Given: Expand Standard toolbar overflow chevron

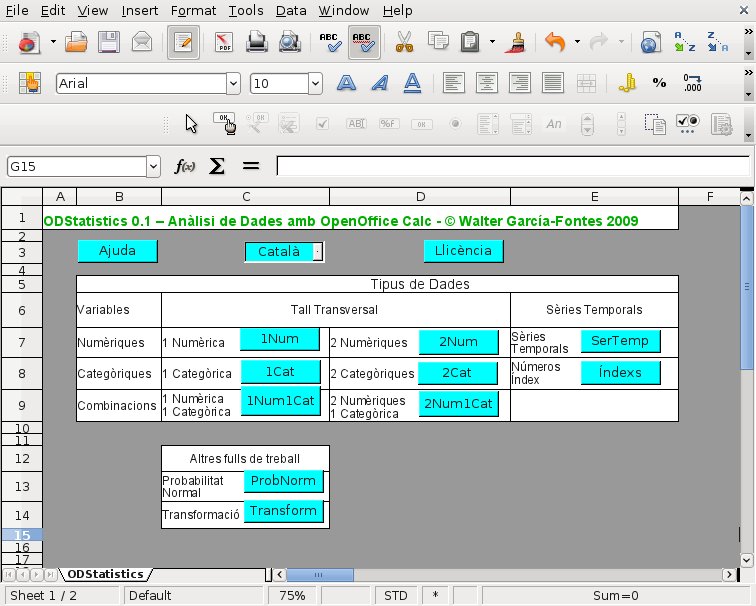Looking at the screenshot, I should tap(748, 32).
